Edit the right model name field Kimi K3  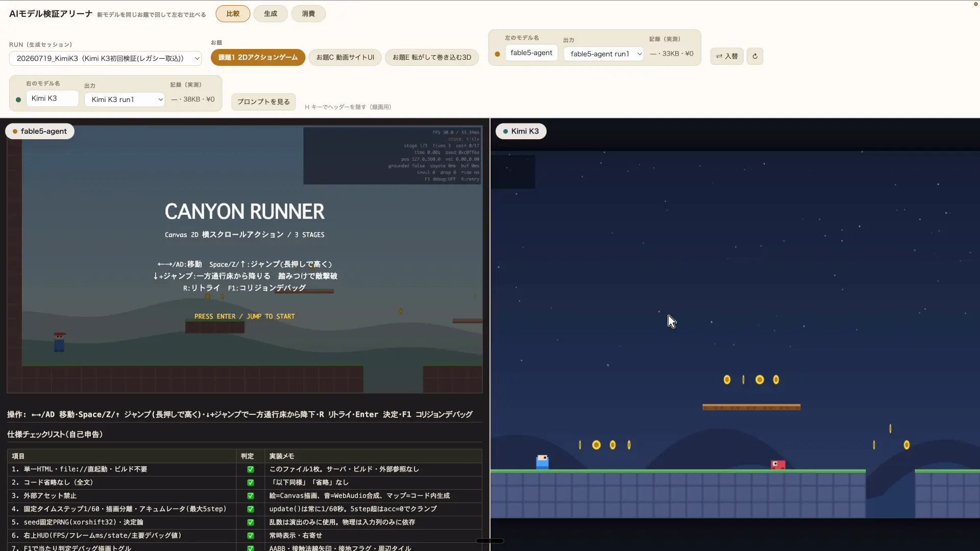(53, 98)
